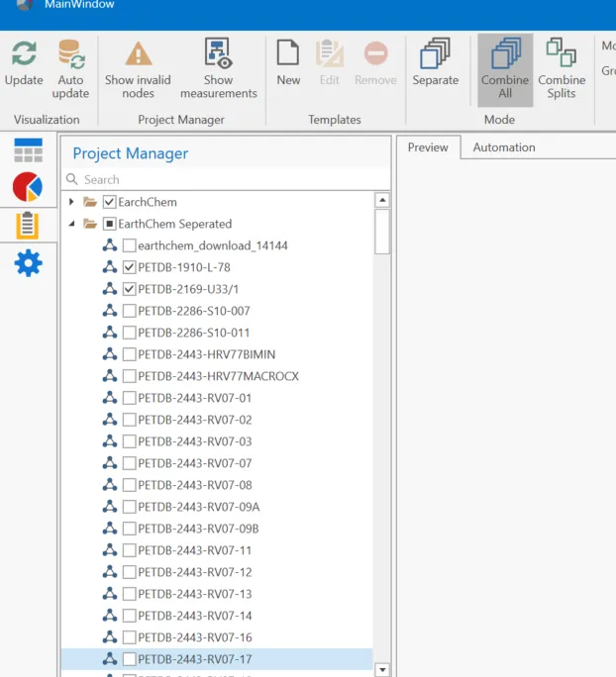The width and height of the screenshot is (616, 677).
Task: Check the PETDB-2443-HRV77MACROCX checkbox
Action: (x=129, y=376)
